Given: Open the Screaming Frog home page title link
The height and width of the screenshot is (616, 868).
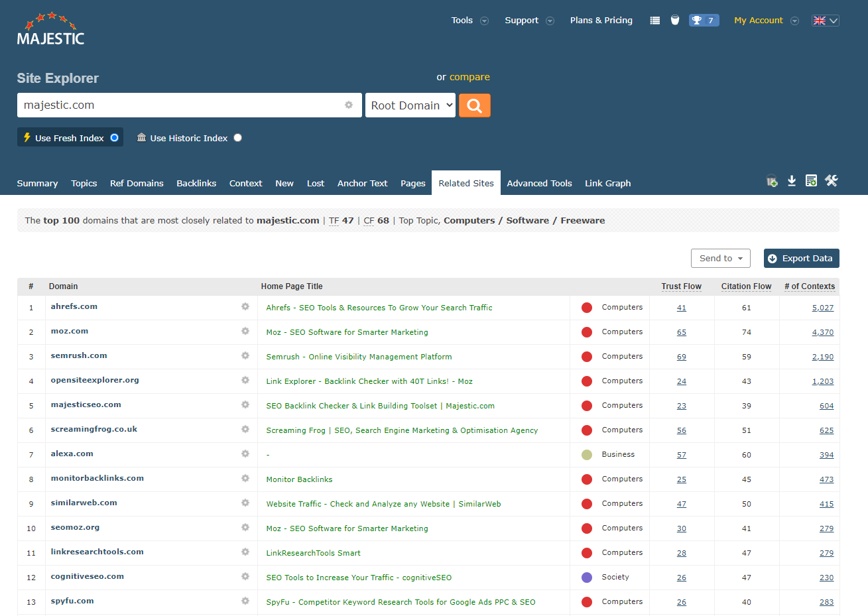Looking at the screenshot, I should click(x=402, y=430).
